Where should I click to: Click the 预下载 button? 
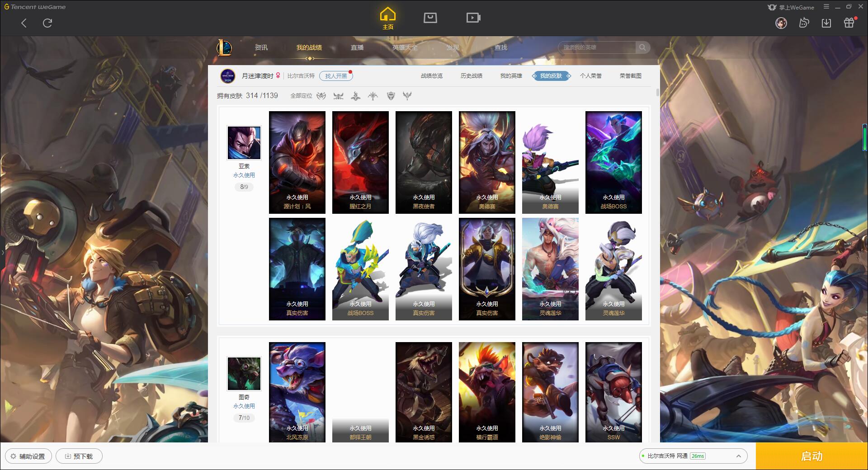pos(79,456)
